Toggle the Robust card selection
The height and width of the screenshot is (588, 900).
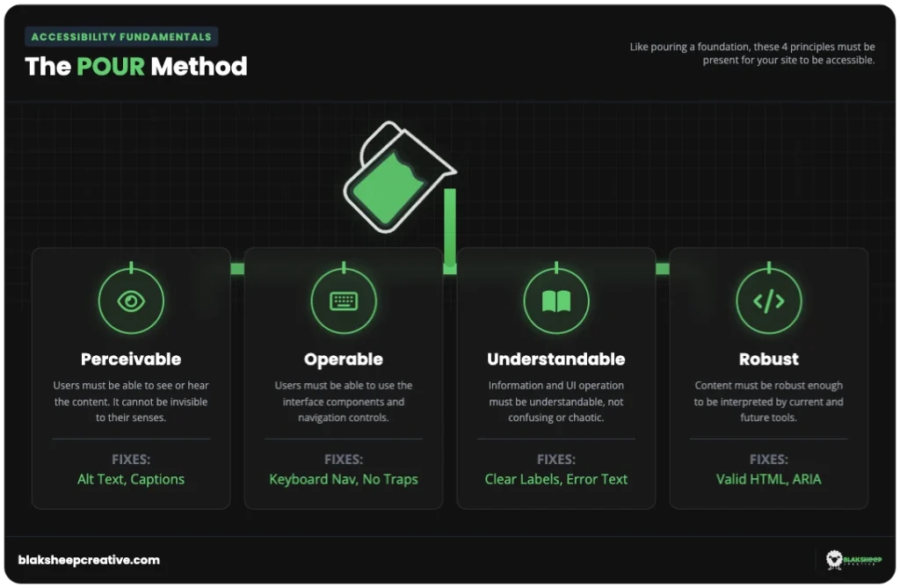(769, 378)
